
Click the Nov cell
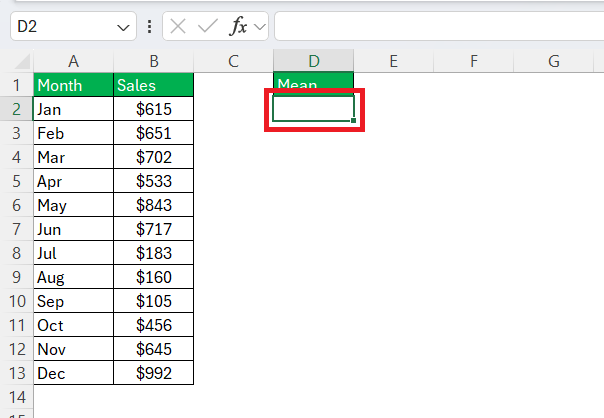[x=74, y=349]
